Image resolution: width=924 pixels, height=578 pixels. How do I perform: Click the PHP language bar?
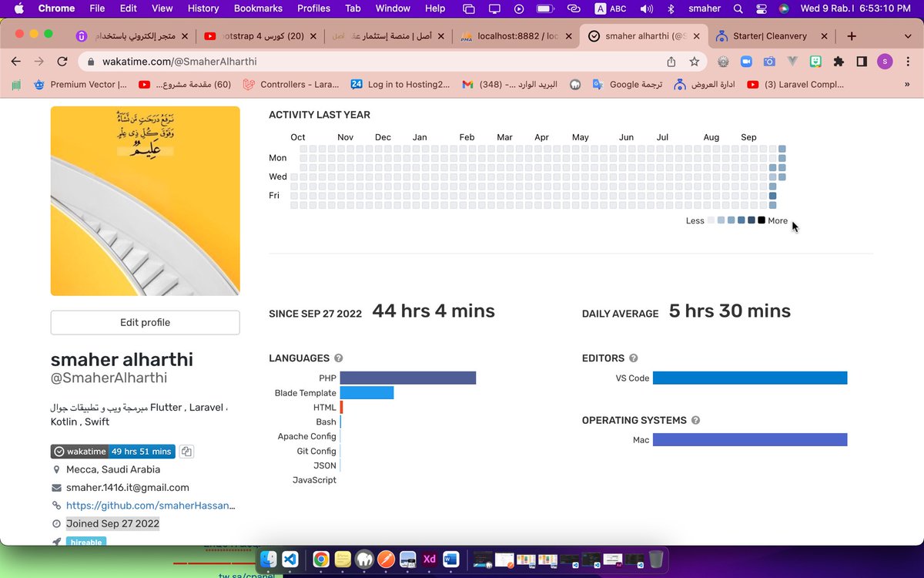pos(407,378)
